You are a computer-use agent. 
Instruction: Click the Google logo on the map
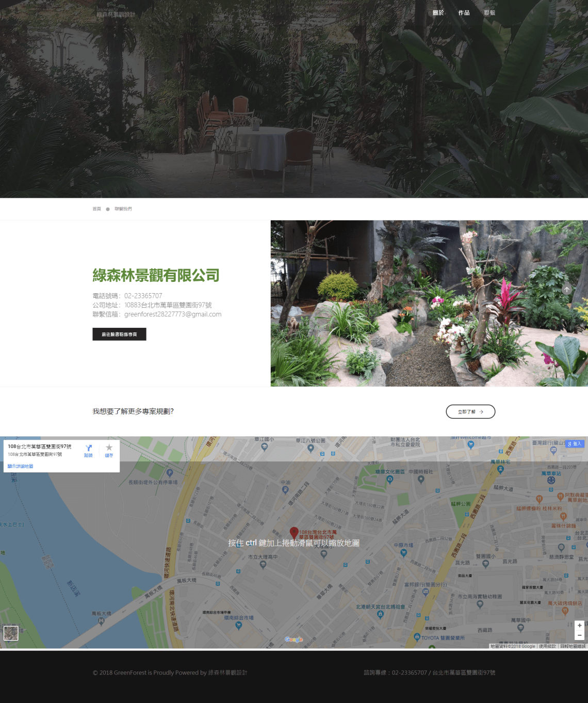point(293,640)
